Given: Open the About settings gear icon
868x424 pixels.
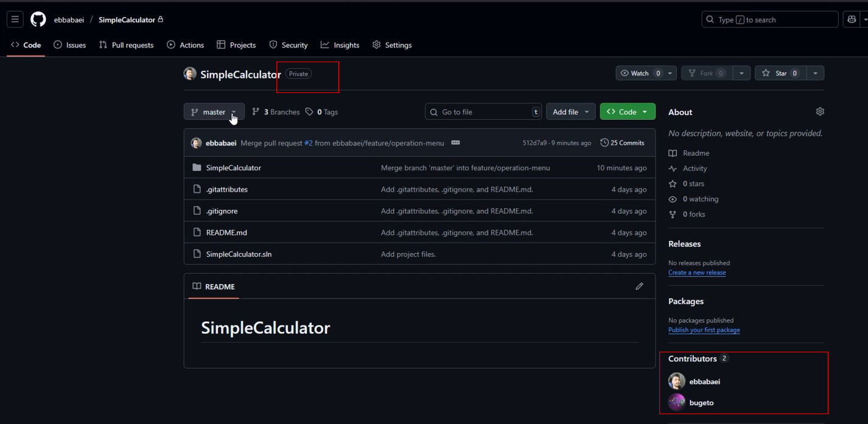Looking at the screenshot, I should [820, 112].
